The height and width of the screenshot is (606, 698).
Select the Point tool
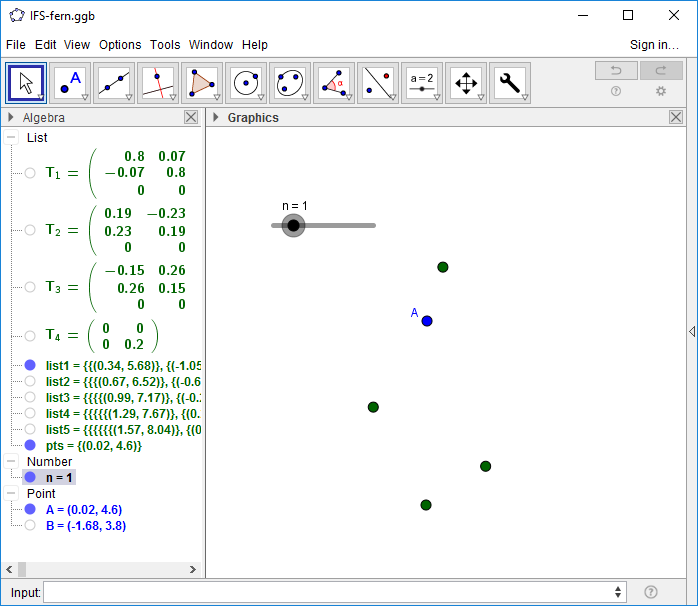tap(70, 83)
